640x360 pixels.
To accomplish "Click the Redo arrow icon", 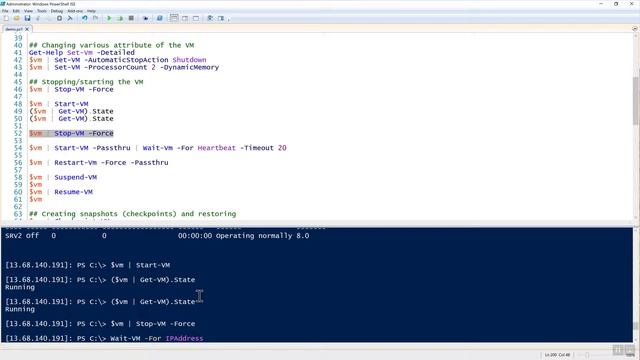I will pyautogui.click(x=95, y=18).
